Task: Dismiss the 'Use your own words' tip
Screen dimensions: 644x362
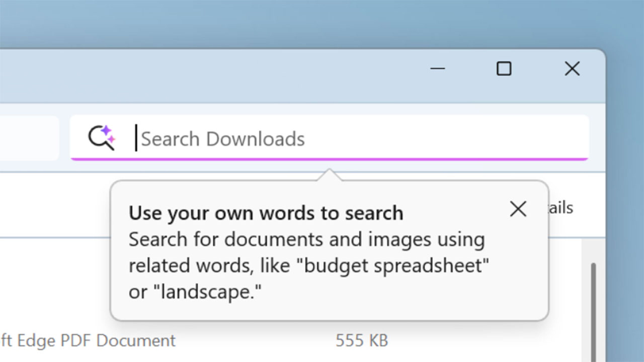Action: pos(518,209)
